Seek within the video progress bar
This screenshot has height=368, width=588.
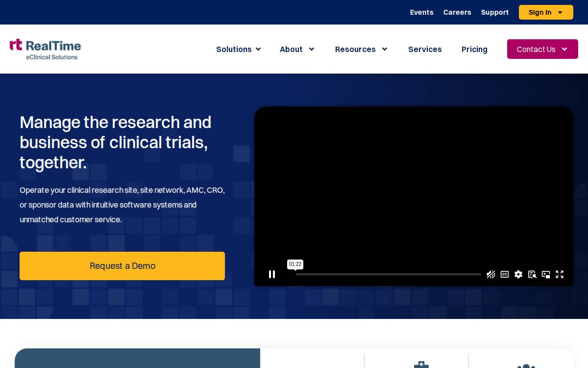388,274
